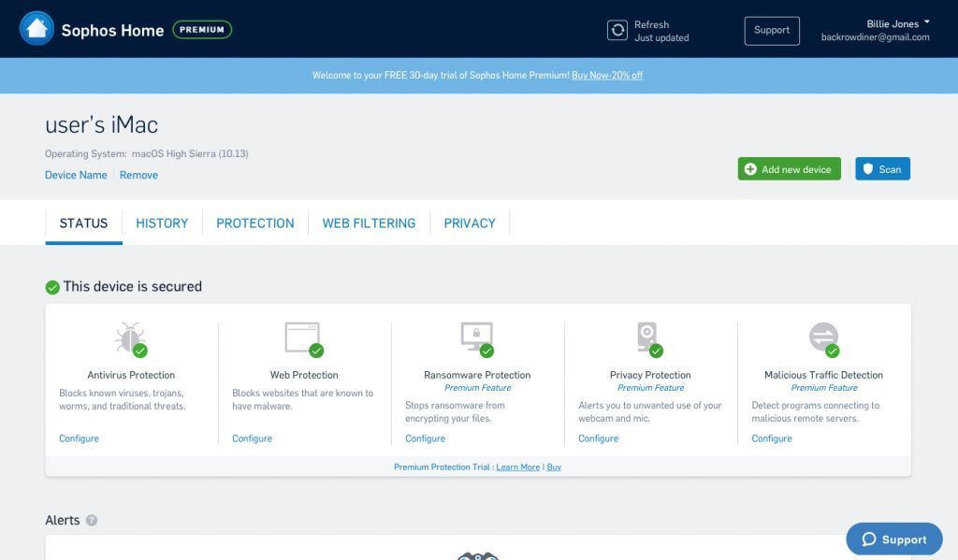The image size is (958, 560).
Task: Click the Refresh circular arrows icon
Action: (617, 30)
